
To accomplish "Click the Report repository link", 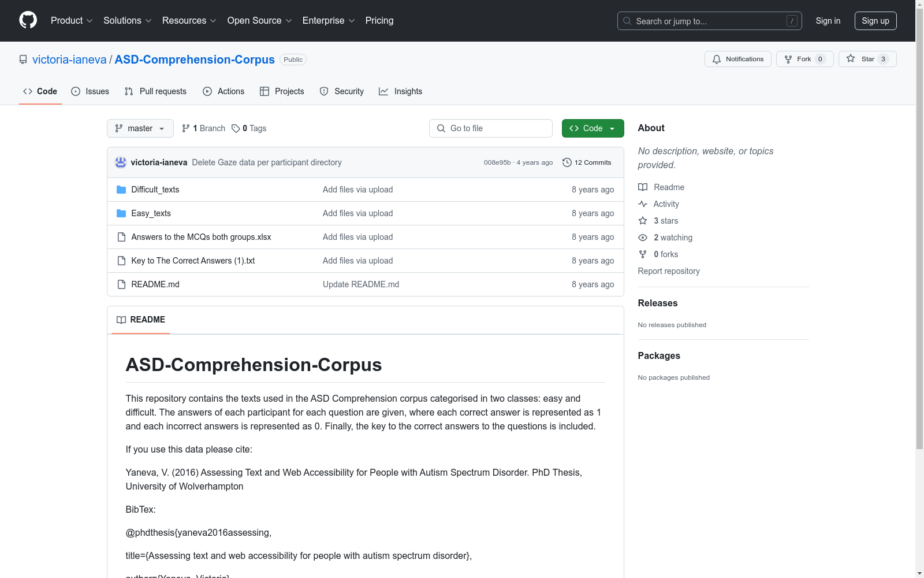I will coord(669,271).
